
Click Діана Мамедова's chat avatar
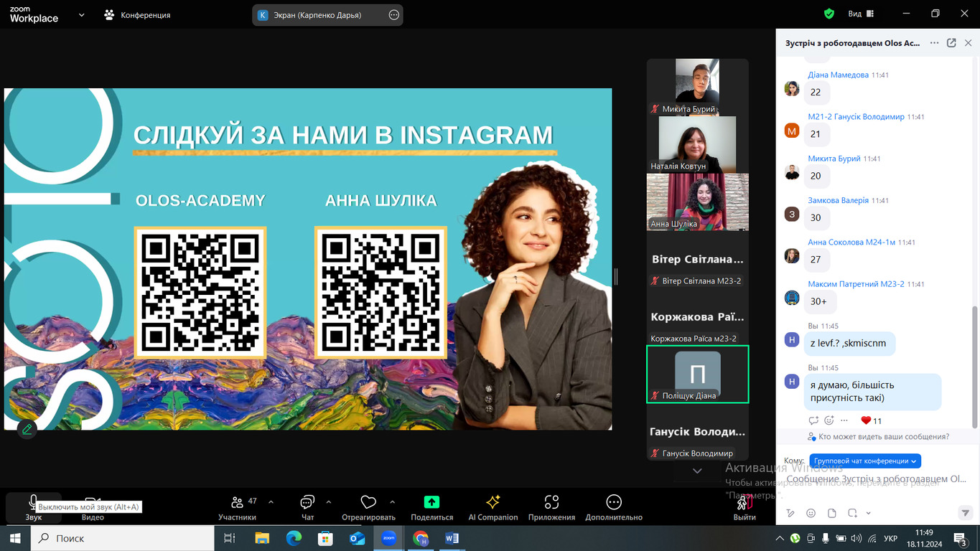pos(792,88)
